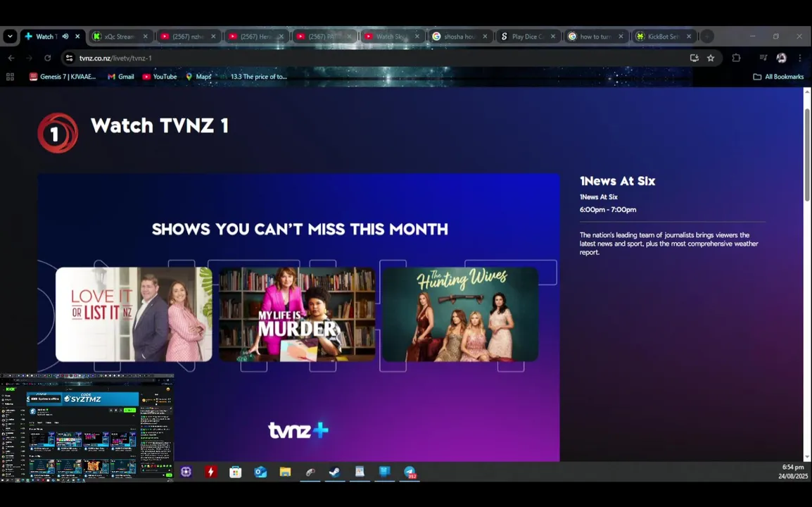
Task: Click the Love It or List It NZ thumbnail
Action: (134, 314)
